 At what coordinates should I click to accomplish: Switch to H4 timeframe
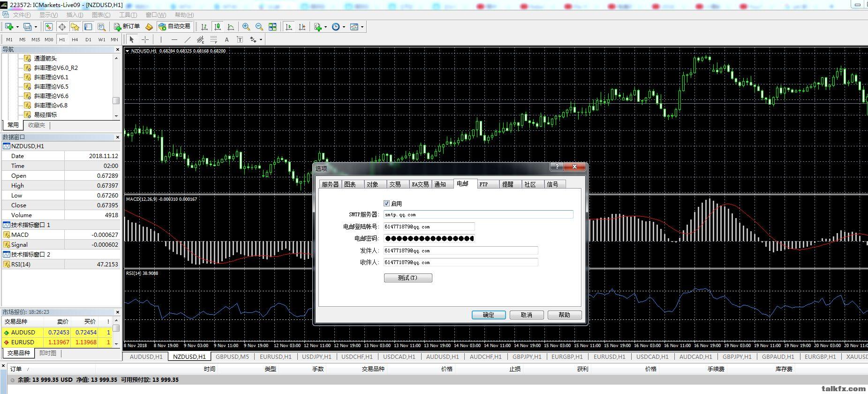pos(75,40)
